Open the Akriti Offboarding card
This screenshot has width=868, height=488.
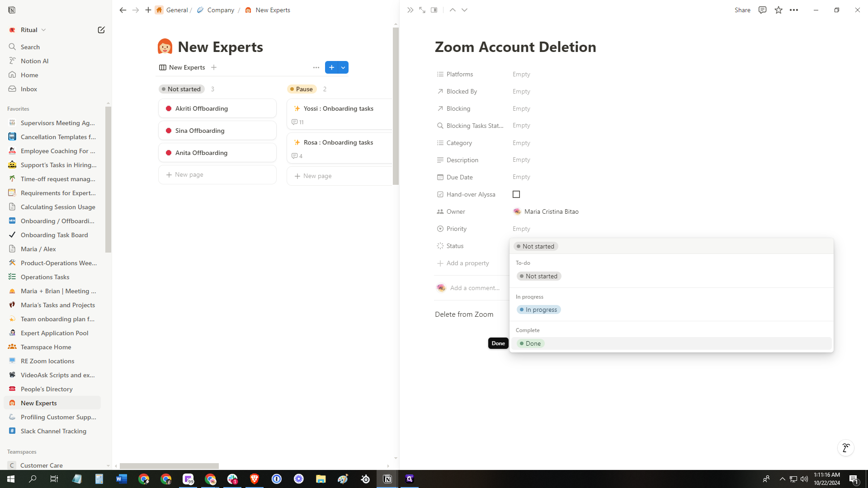tap(217, 108)
